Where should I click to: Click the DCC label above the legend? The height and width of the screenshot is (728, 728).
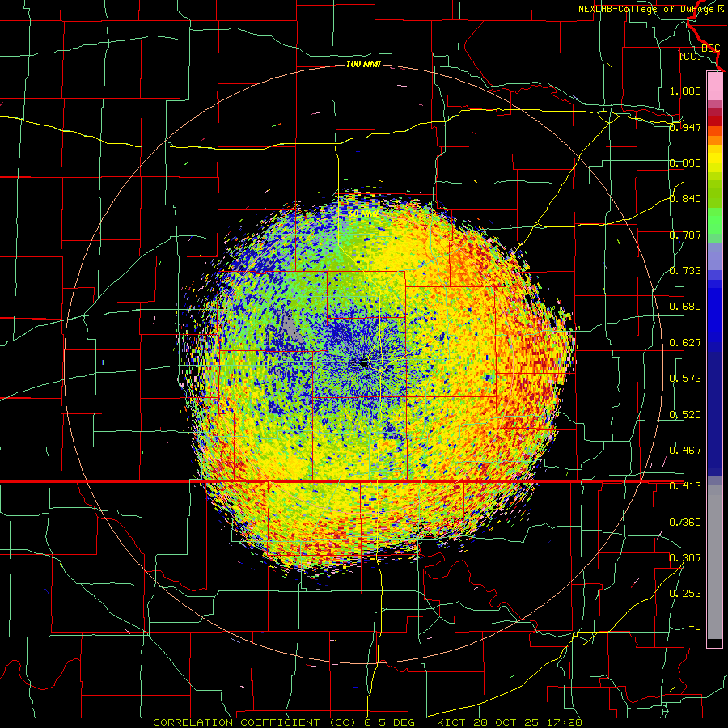(x=710, y=48)
